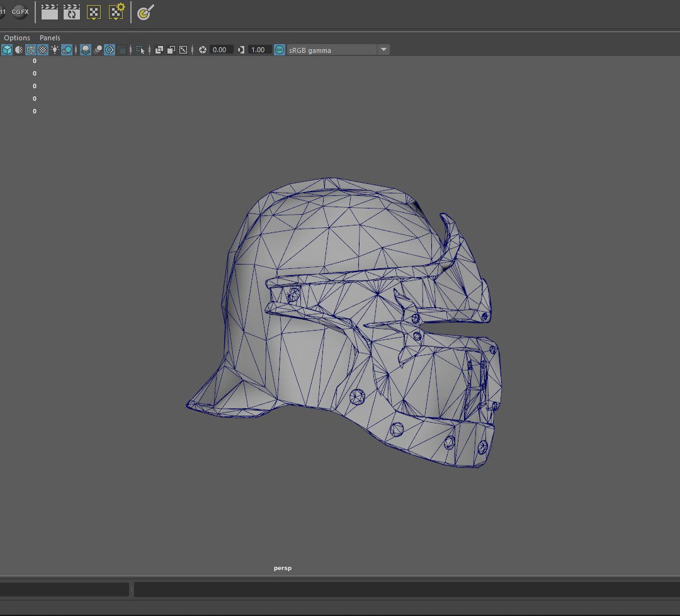Toggle the view transform ON button
The height and width of the screenshot is (616, 680).
coord(280,50)
